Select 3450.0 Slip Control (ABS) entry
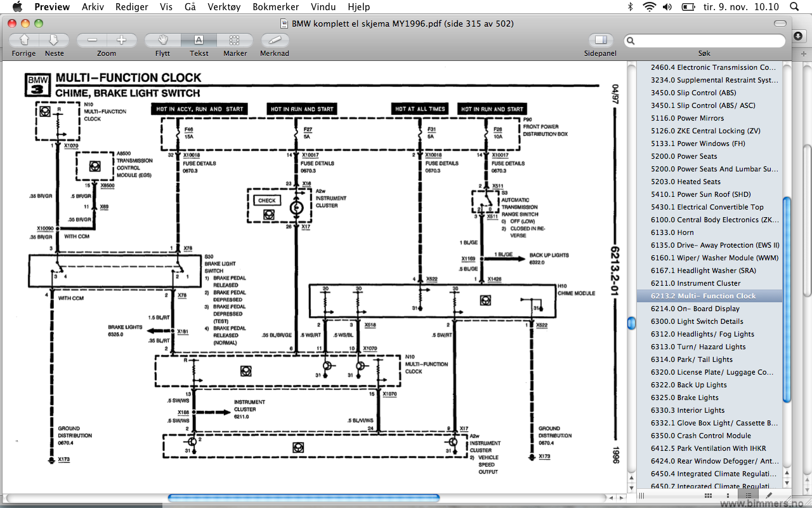The image size is (812, 508). pyautogui.click(x=710, y=93)
